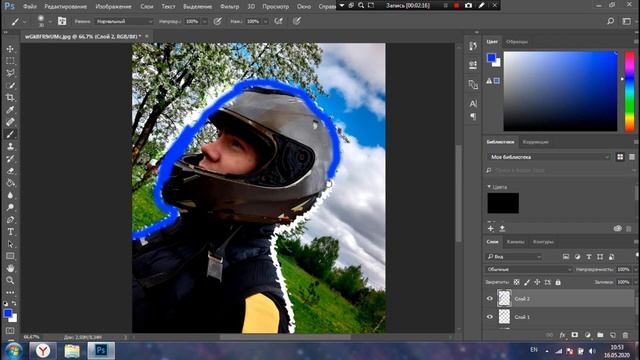Open the brush blend mode dropdown
The width and height of the screenshot is (640, 360).
click(x=124, y=21)
